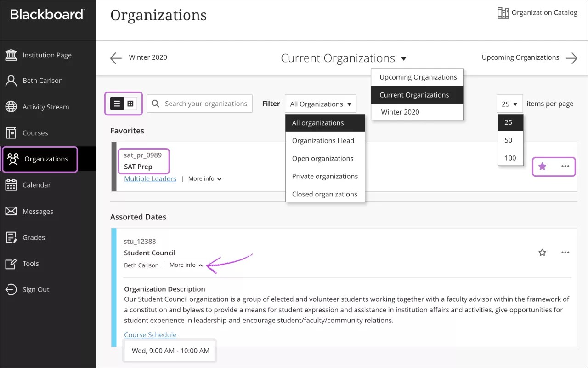588x368 pixels.
Task: Open the items per page dropdown
Action: pyautogui.click(x=509, y=103)
